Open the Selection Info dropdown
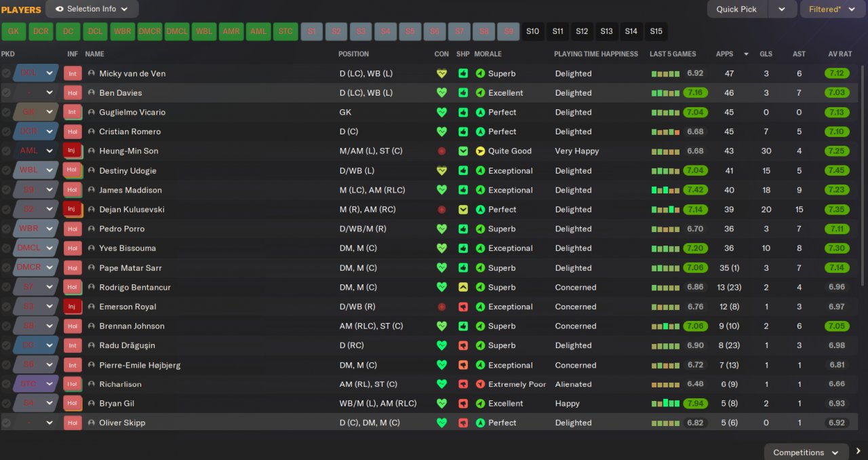 point(92,9)
